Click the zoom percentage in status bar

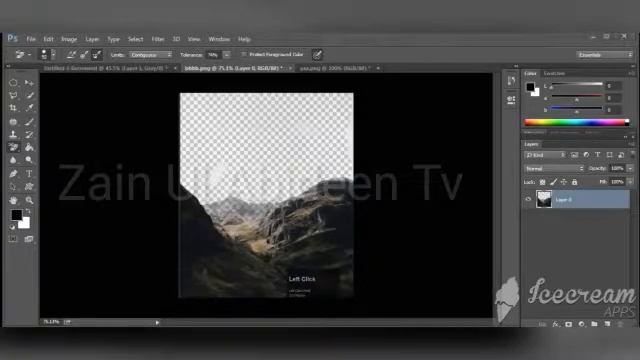(51, 322)
